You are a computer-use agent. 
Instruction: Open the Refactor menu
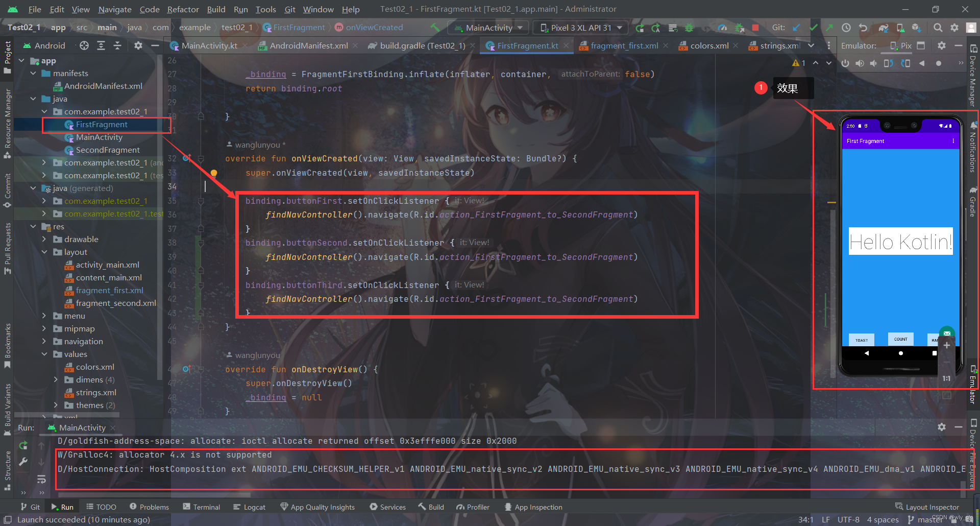[x=183, y=9]
